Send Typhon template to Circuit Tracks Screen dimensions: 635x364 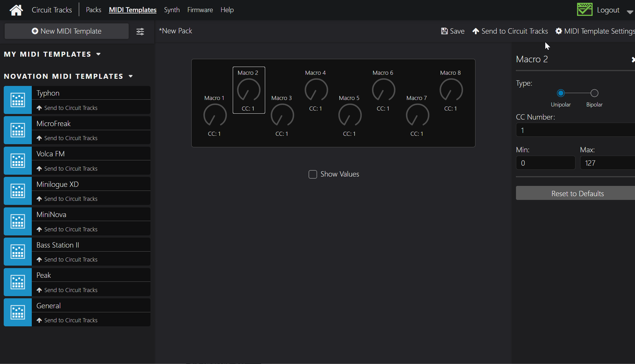pyautogui.click(x=67, y=108)
